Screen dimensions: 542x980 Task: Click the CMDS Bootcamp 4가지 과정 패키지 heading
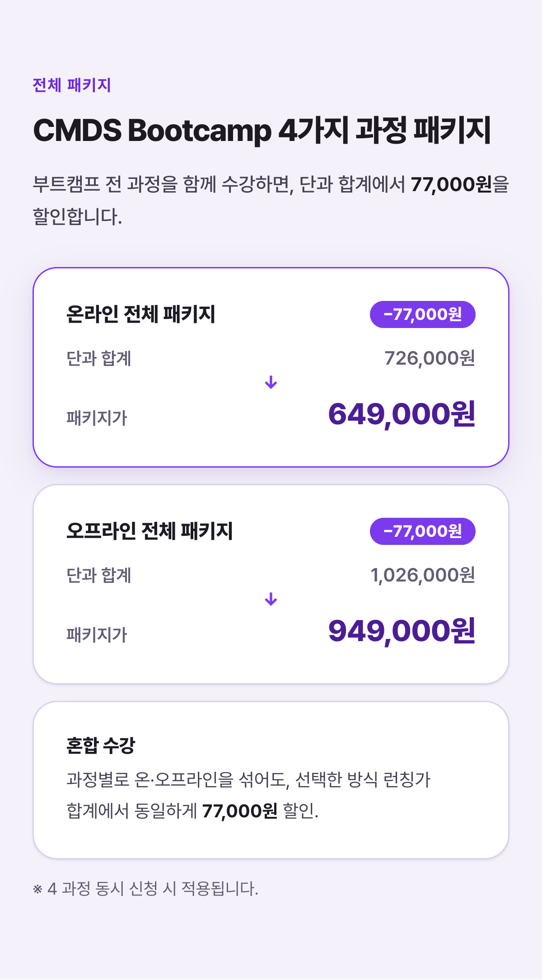[262, 130]
